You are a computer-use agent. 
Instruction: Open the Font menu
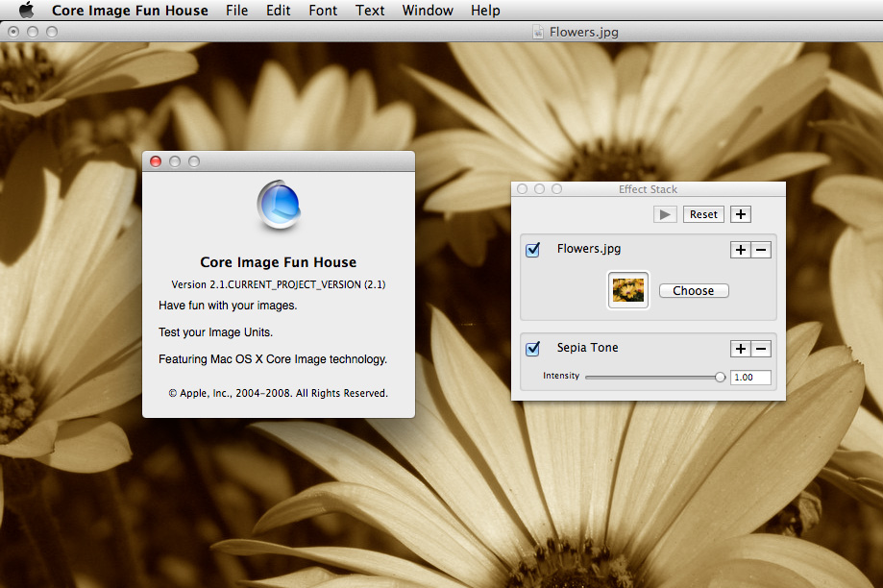coord(323,11)
